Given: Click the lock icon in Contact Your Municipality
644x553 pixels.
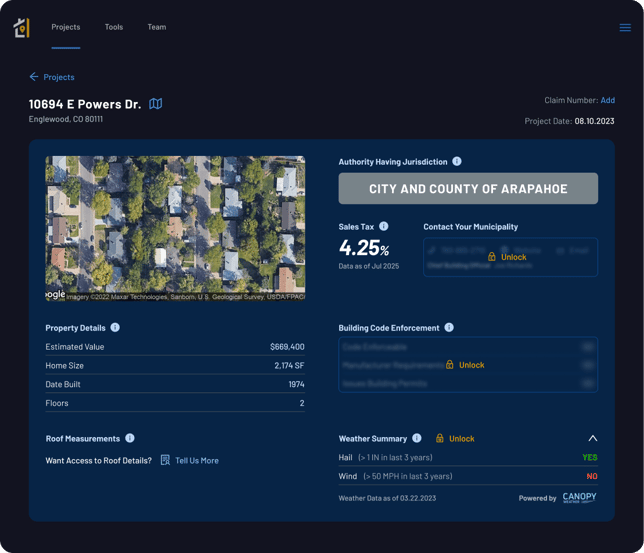Looking at the screenshot, I should (492, 257).
